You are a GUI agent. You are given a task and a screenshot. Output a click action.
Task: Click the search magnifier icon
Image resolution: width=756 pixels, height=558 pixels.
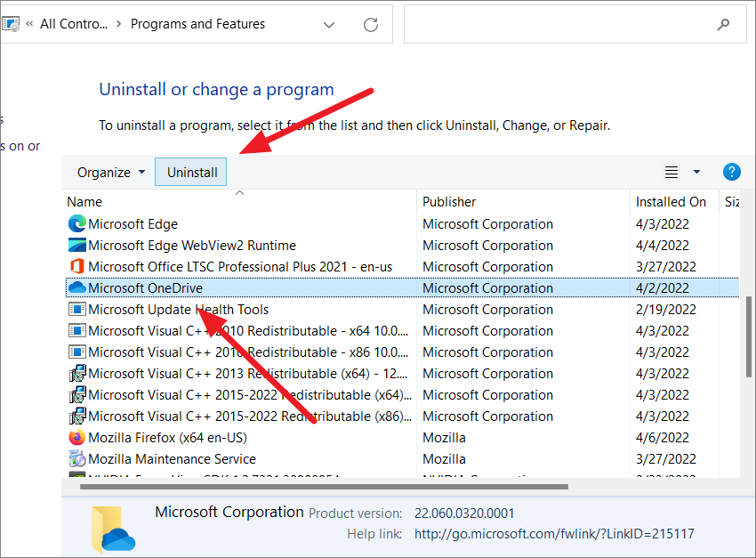(723, 24)
